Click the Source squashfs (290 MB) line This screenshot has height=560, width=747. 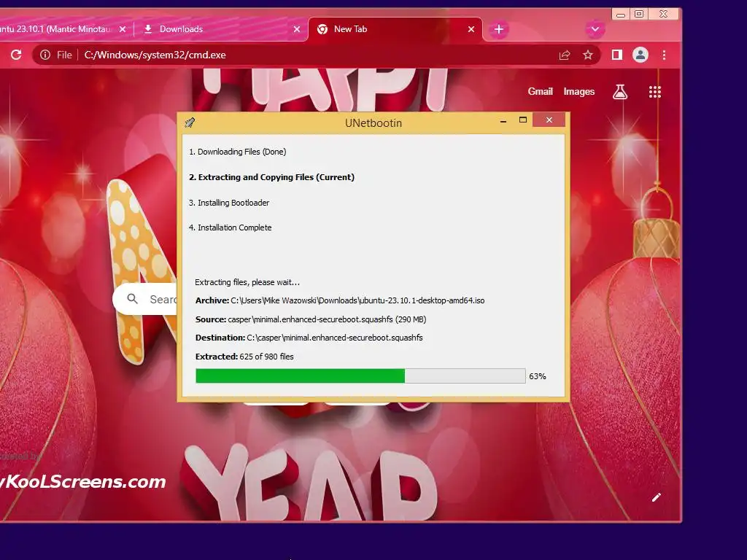click(311, 319)
